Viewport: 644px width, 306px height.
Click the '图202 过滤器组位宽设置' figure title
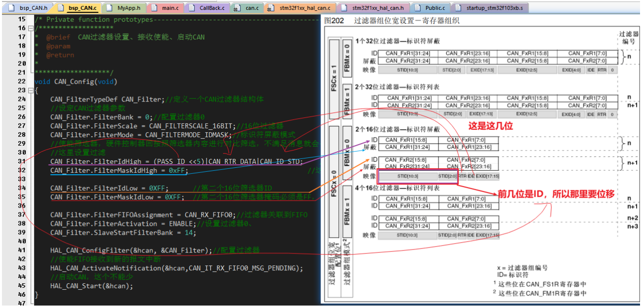[x=391, y=21]
